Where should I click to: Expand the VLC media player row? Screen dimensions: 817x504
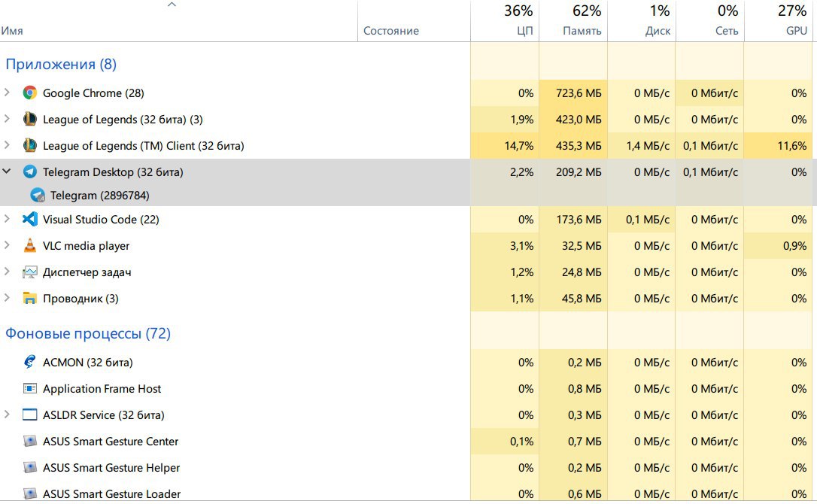click(x=7, y=245)
